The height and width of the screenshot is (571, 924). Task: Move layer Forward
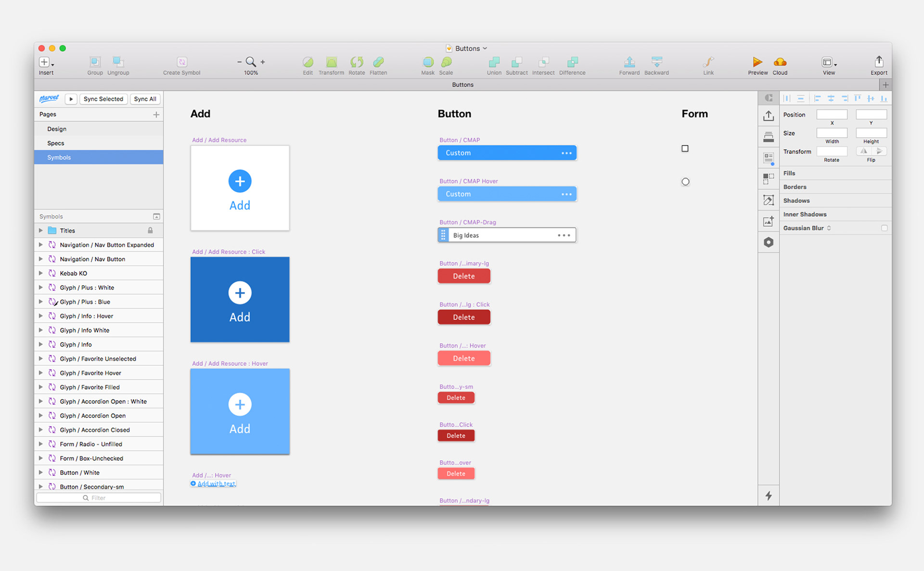point(629,62)
